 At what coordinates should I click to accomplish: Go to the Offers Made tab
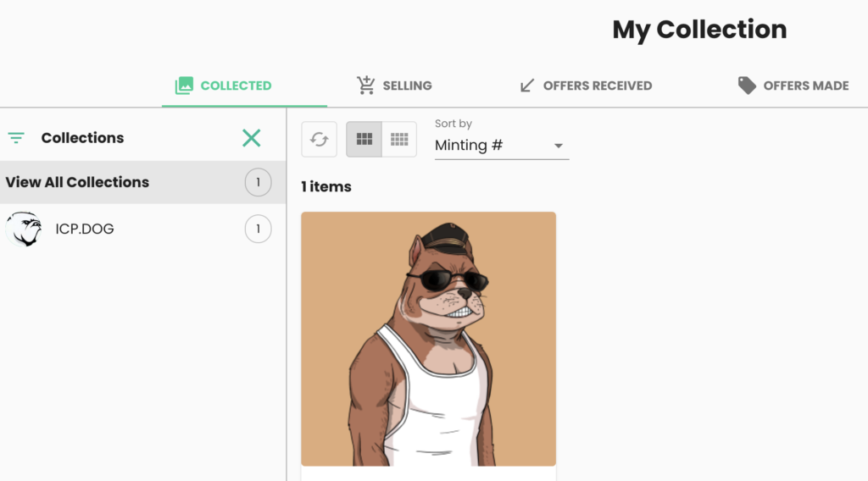793,86
